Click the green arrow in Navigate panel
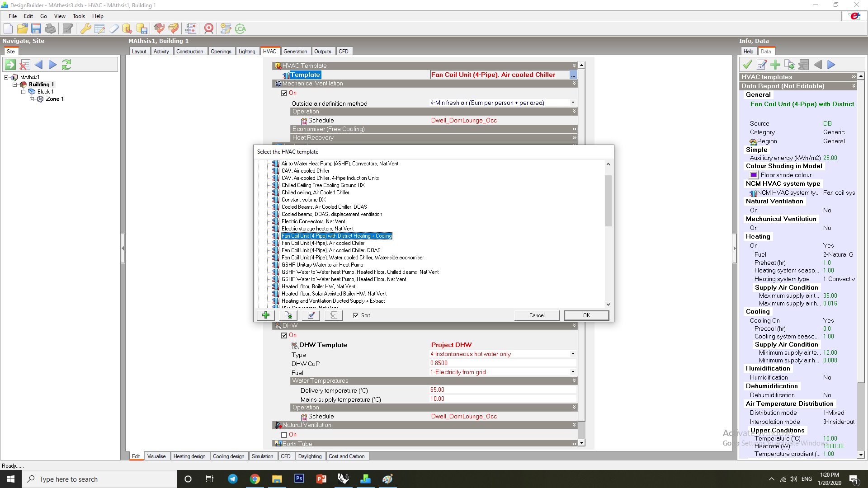The image size is (868, 488). [x=10, y=65]
